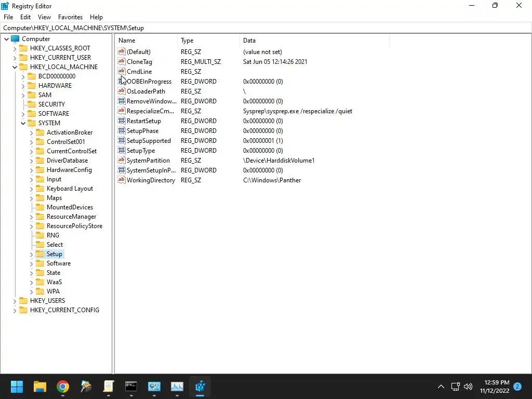Select the BCD00000000 folder icon
Screen dimensions: 532x399
[x=32, y=76]
